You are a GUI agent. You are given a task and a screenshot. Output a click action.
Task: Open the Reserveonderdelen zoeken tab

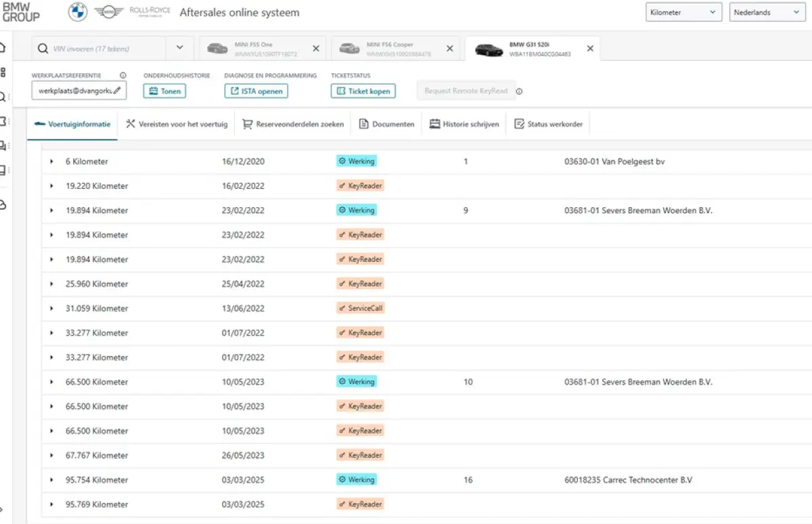click(293, 125)
